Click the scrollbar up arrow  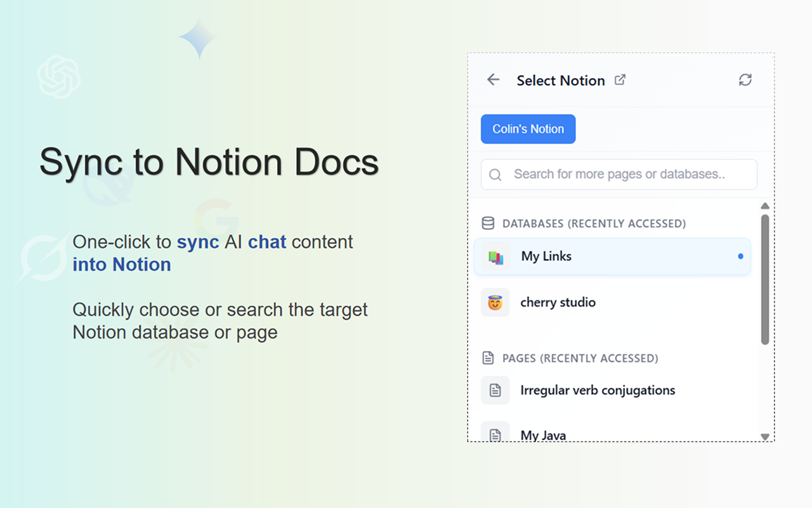point(765,206)
